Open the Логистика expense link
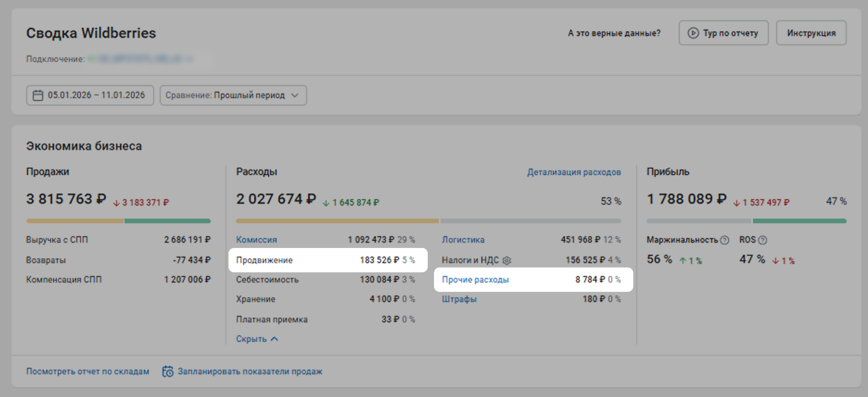 (x=463, y=240)
